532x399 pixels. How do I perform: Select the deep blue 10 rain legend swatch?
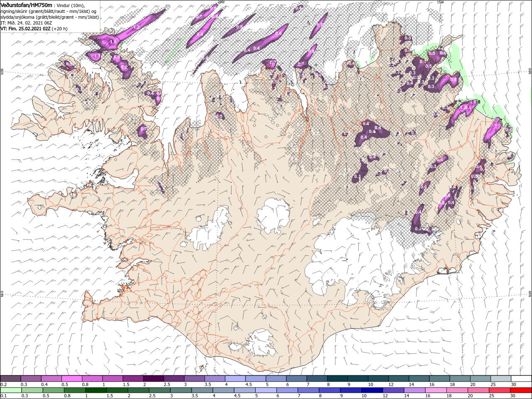tap(372, 390)
